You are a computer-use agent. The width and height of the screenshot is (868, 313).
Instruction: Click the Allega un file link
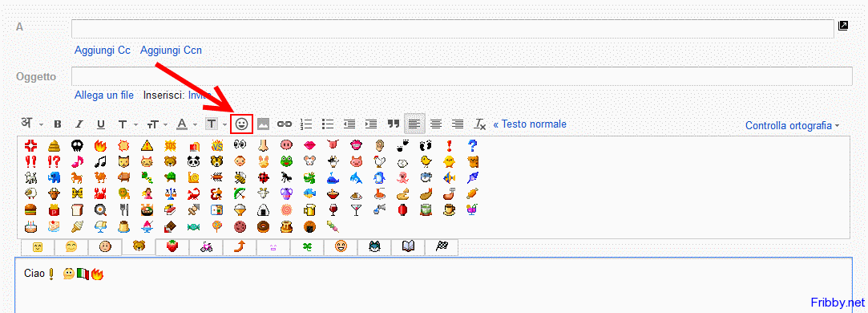104,96
